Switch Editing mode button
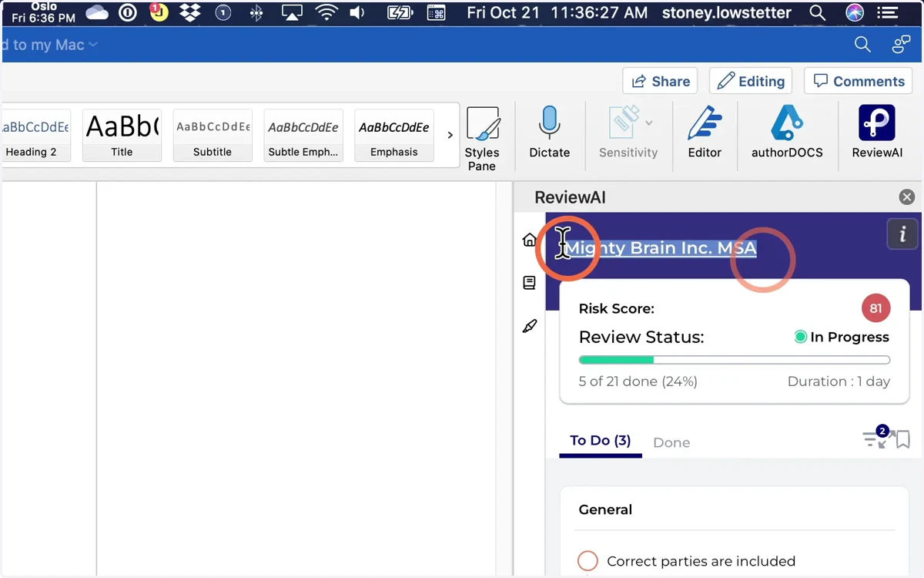924x578 pixels. [x=751, y=81]
